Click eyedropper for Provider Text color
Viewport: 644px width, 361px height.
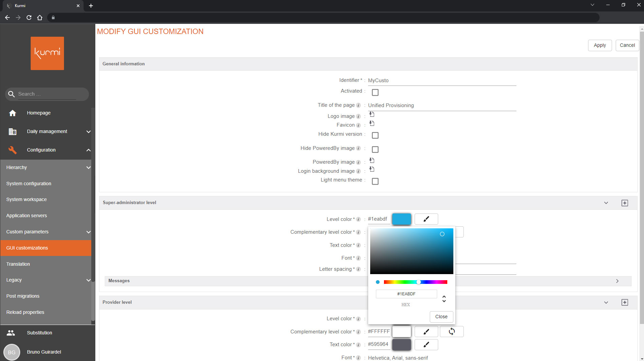pos(426,344)
